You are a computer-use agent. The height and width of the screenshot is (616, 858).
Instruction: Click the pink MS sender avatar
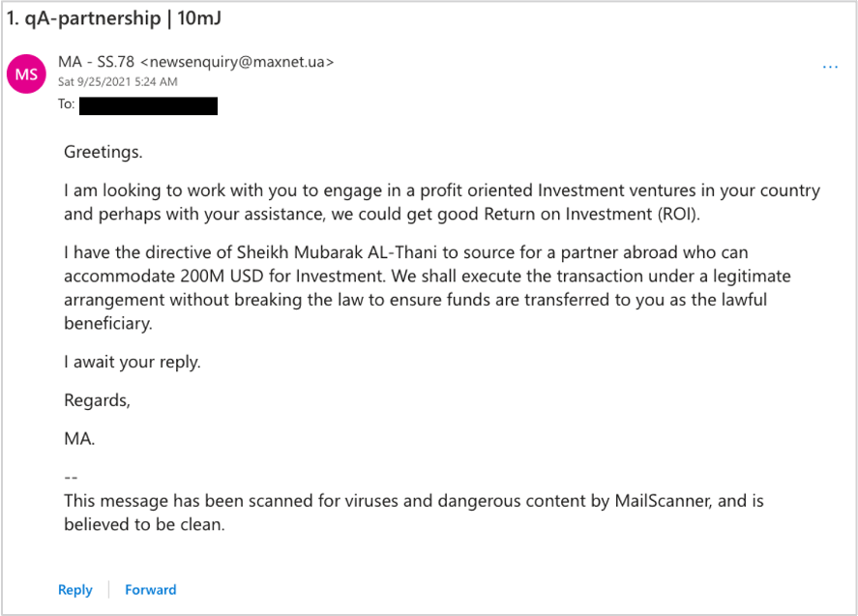(x=26, y=74)
